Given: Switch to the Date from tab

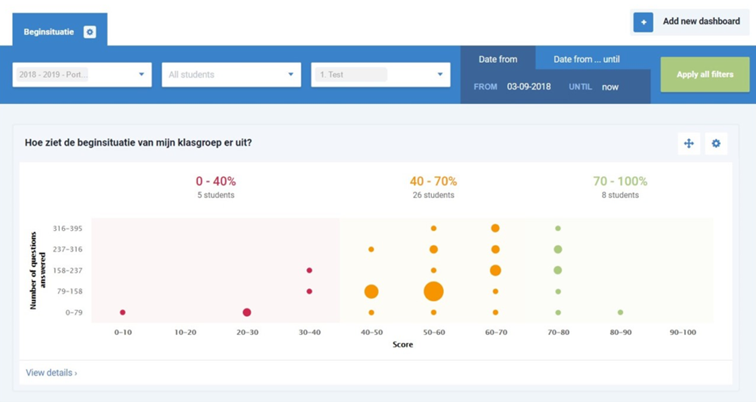Looking at the screenshot, I should [498, 59].
